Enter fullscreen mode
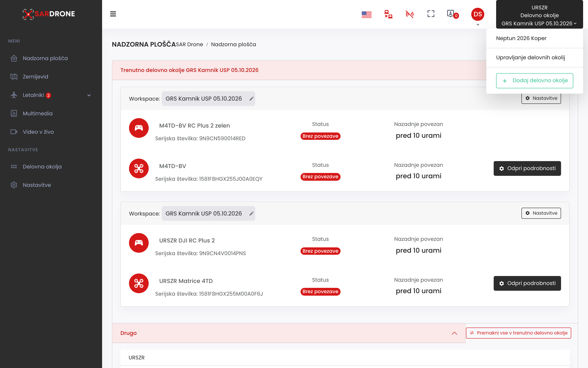Image resolution: width=588 pixels, height=368 pixels. coord(431,14)
